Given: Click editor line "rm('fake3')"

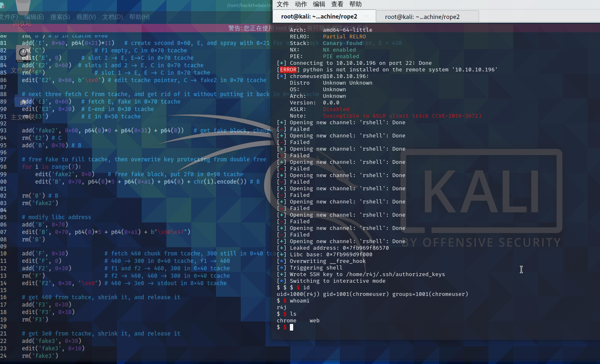Looking at the screenshot, I should tap(40, 356).
